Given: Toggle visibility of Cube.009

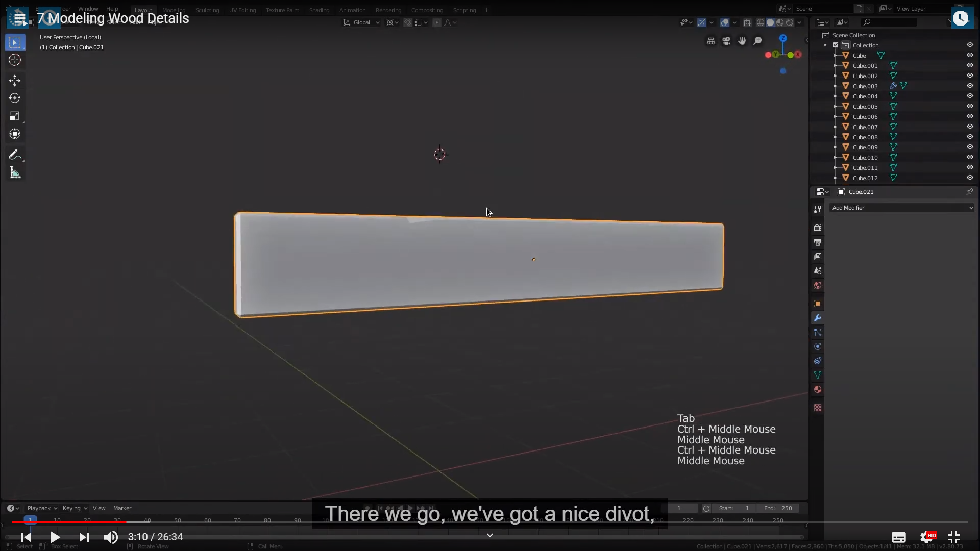Looking at the screenshot, I should click(x=970, y=147).
